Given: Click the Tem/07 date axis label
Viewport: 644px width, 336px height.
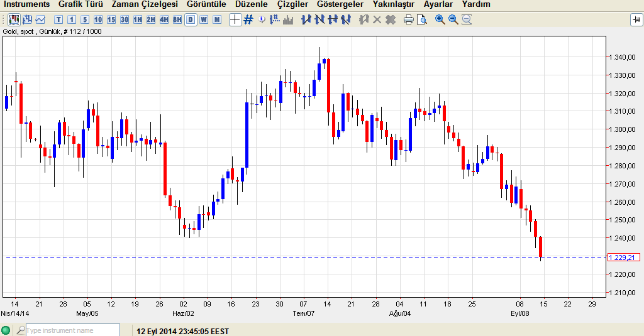Looking at the screenshot, I should coord(304,313).
